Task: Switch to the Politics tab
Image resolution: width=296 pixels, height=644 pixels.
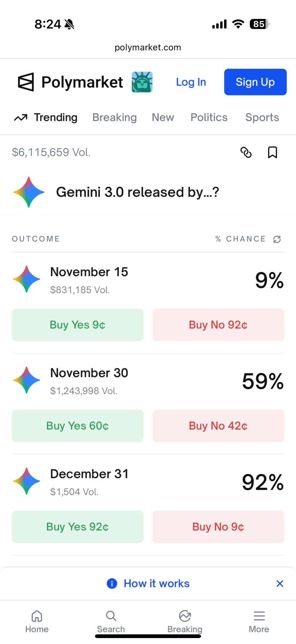Action: [209, 117]
